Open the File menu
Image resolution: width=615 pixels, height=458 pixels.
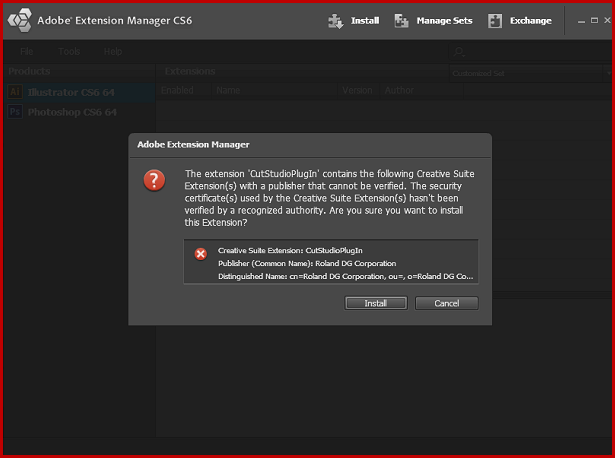[x=27, y=51]
